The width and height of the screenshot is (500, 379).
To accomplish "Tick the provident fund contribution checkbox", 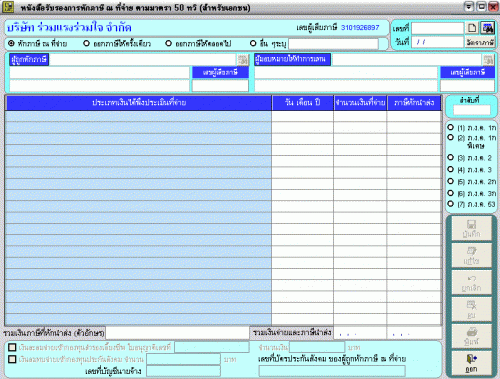I will (12, 348).
